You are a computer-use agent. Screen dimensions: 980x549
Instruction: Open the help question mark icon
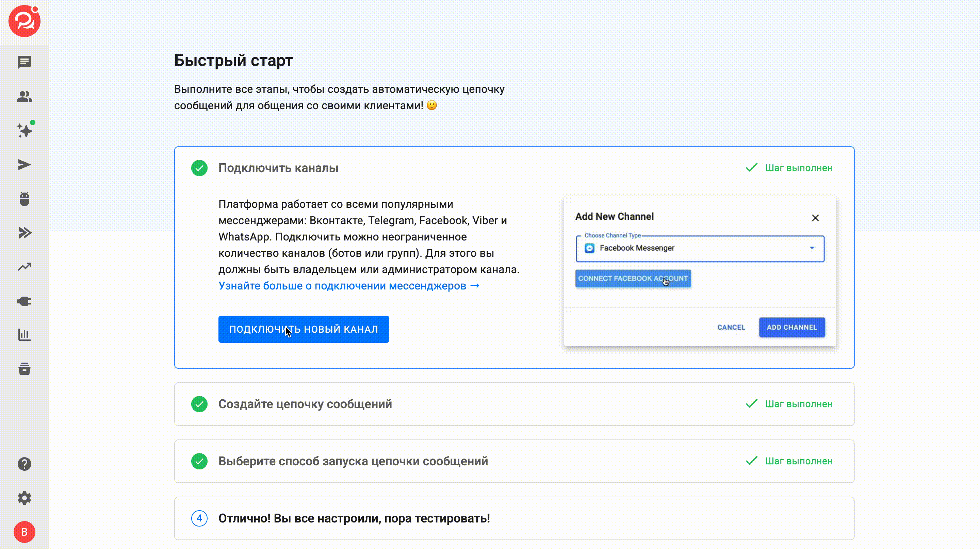click(x=24, y=464)
